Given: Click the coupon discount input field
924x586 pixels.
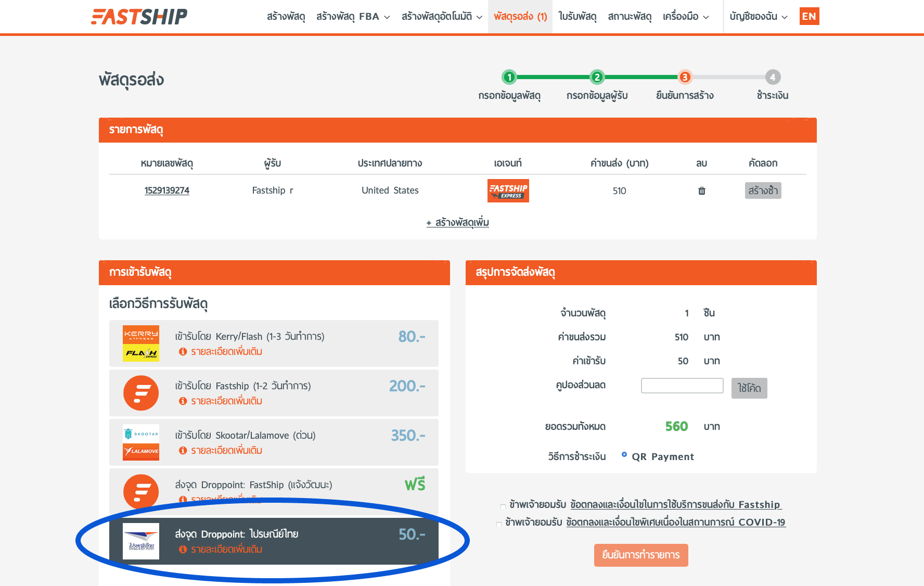Looking at the screenshot, I should click(x=682, y=386).
